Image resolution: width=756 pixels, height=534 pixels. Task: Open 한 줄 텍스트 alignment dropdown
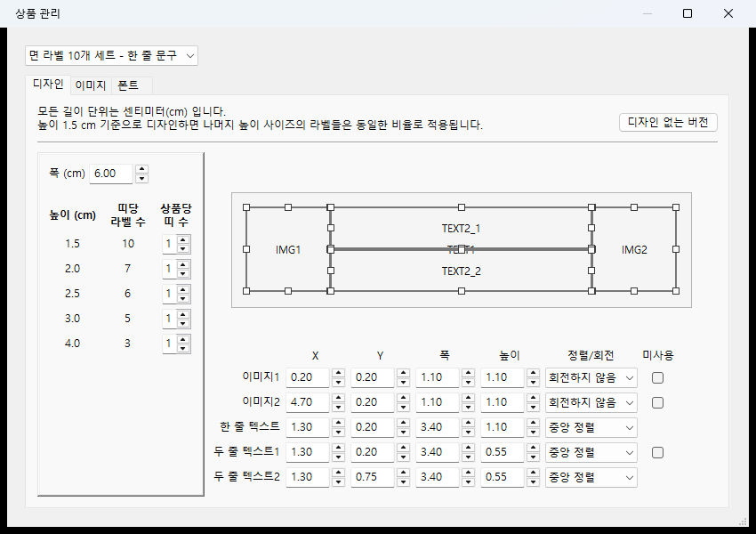coord(591,428)
